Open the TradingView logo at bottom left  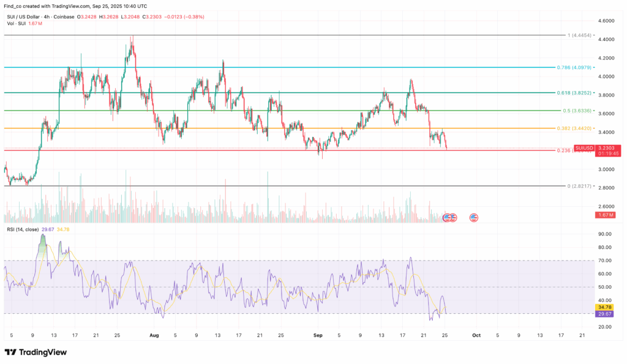[11, 353]
